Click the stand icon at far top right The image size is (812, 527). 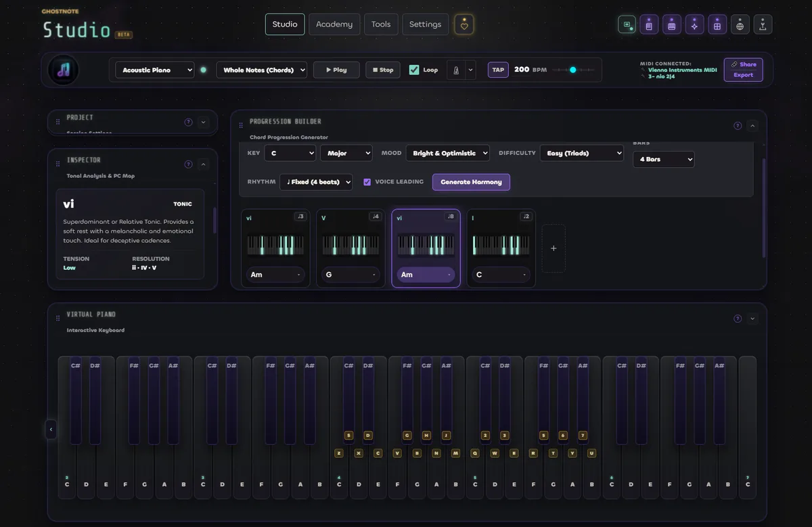coord(763,25)
